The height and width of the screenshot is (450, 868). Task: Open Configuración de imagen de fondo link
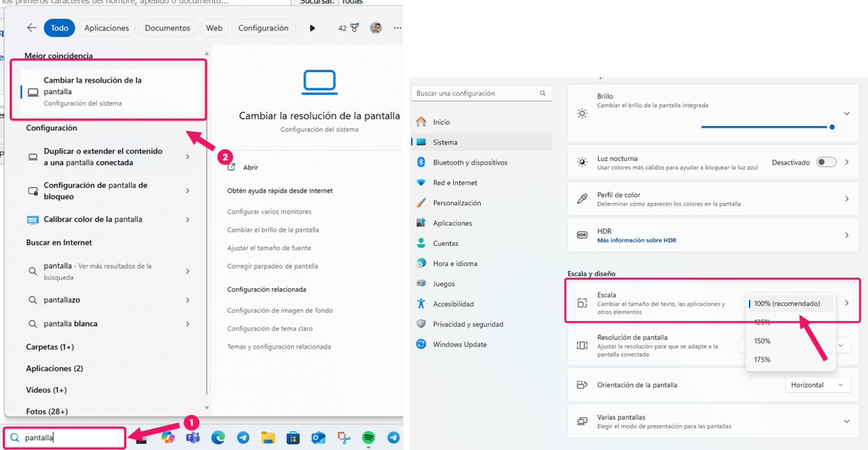pos(280,310)
